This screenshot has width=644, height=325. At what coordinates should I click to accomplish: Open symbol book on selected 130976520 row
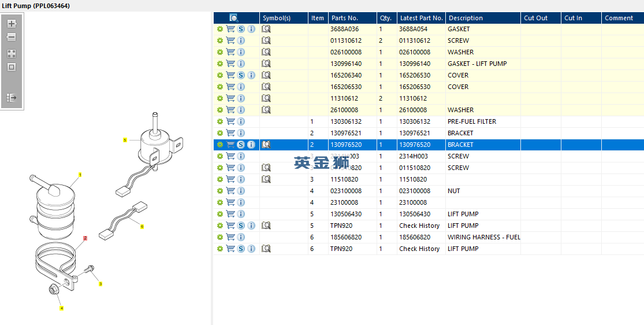point(266,145)
